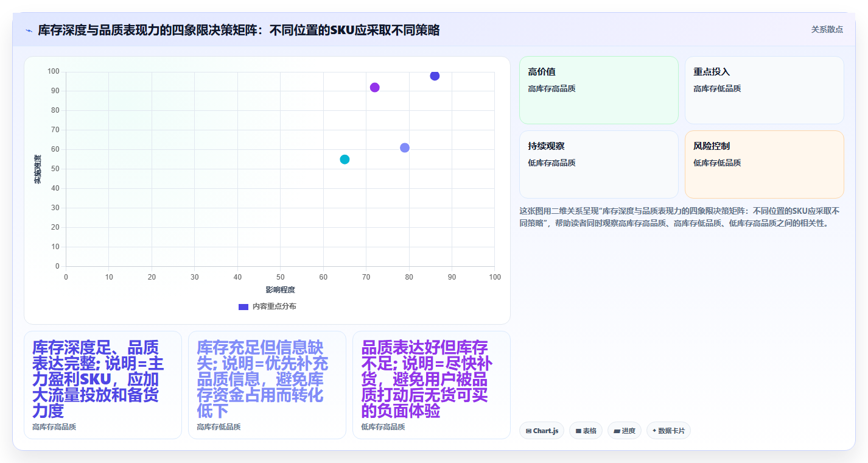Select the light blue scatter point near 61

pos(405,147)
